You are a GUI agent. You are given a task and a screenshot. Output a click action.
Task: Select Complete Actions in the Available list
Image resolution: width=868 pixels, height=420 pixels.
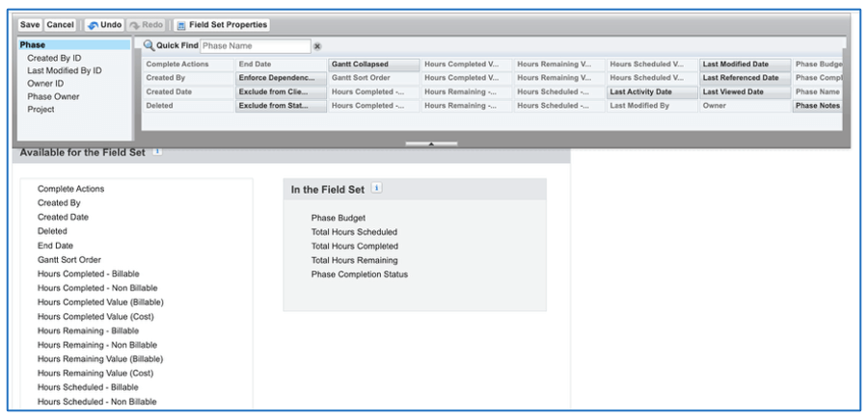(70, 189)
